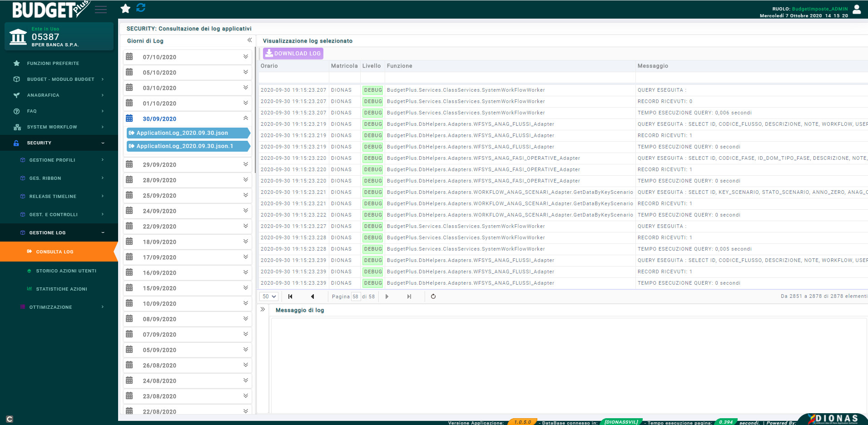
Task: Go to first page of log grid
Action: (290, 297)
